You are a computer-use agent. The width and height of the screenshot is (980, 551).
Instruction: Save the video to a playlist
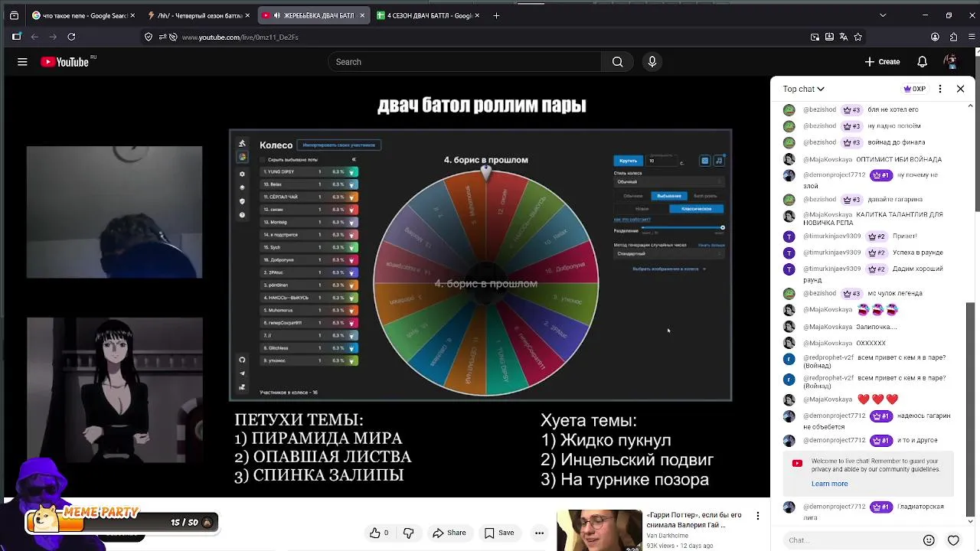click(x=498, y=533)
